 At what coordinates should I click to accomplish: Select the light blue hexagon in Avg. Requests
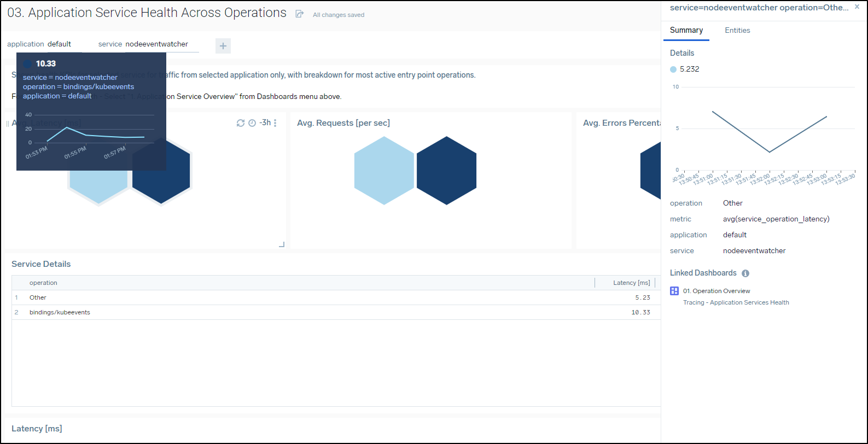[x=385, y=171]
